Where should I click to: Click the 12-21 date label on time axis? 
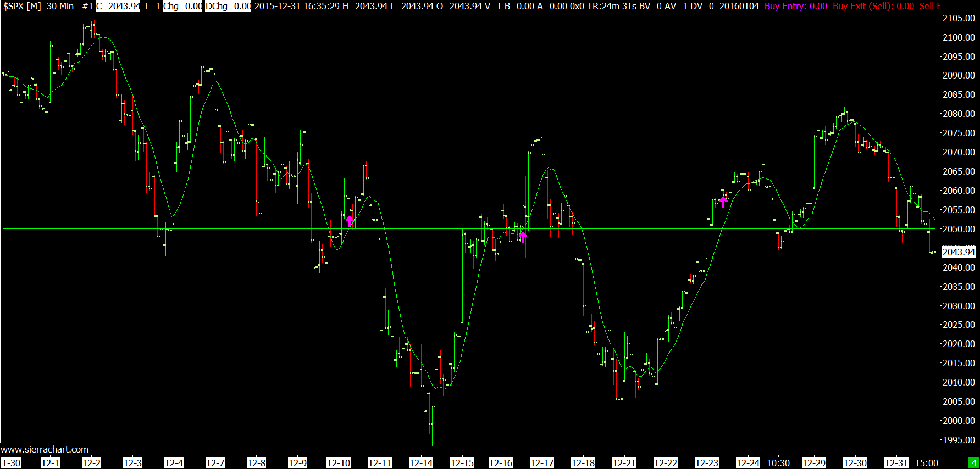[x=624, y=463]
